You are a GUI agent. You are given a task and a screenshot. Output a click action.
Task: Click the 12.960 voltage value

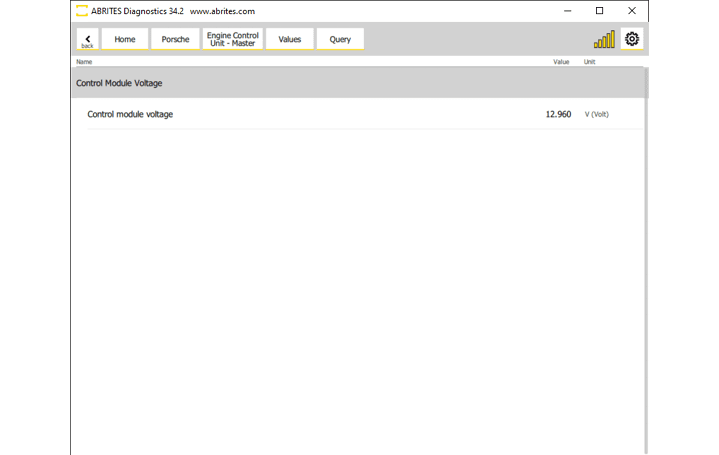click(x=558, y=114)
